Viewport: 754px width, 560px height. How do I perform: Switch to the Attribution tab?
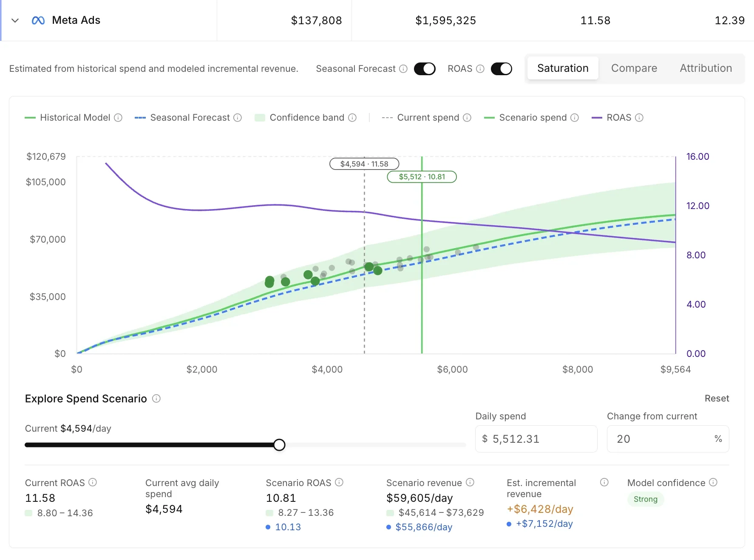706,68
